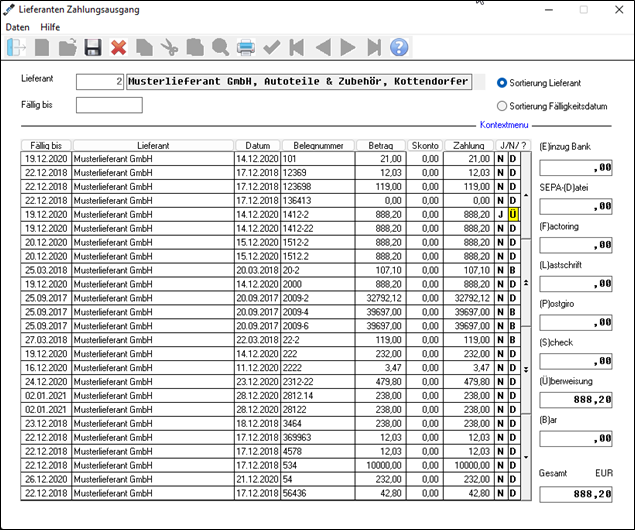The width and height of the screenshot is (635, 530).
Task: Click the Gesamt EUR total field
Action: tap(575, 494)
